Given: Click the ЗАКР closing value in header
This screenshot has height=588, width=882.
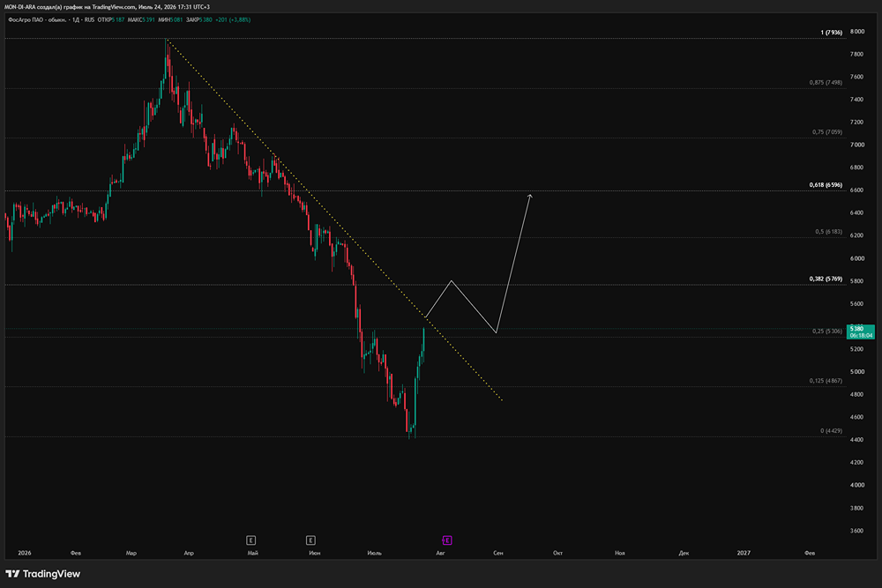Looking at the screenshot, I should point(207,19).
